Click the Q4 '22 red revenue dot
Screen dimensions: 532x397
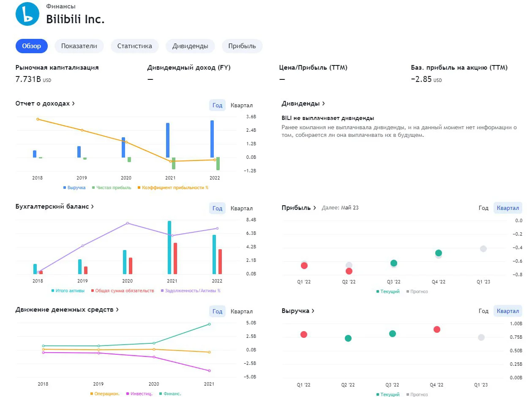pos(437,329)
